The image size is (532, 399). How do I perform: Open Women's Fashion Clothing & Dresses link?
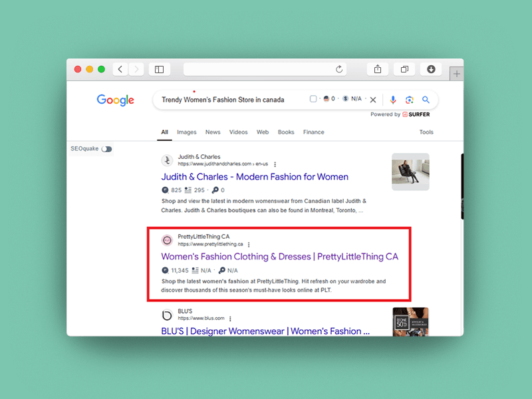coord(279,257)
